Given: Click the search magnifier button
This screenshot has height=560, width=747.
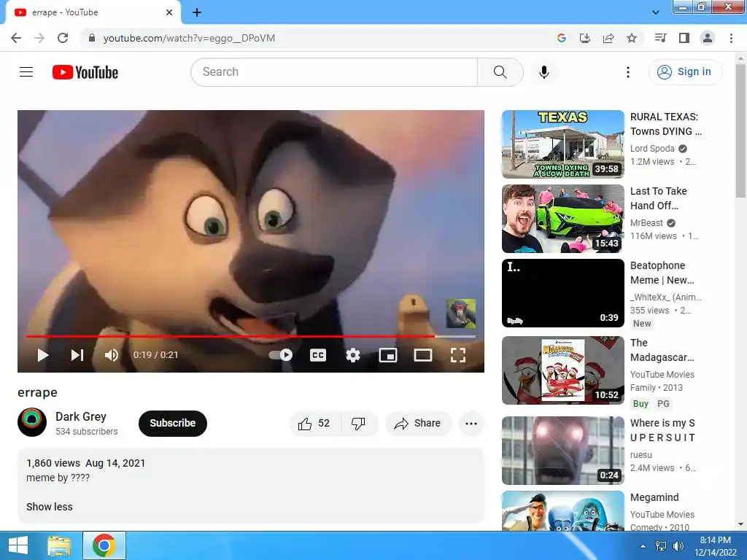Looking at the screenshot, I should pos(500,72).
